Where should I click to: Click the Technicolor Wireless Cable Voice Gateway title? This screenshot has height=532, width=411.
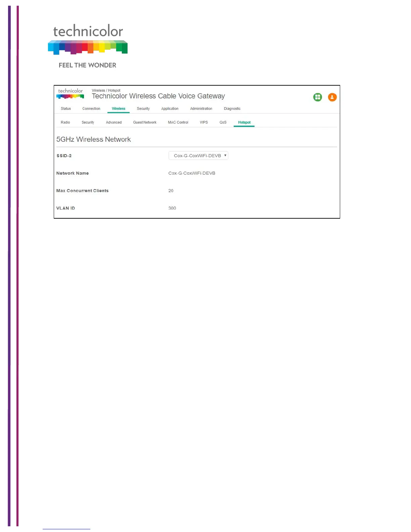point(158,96)
